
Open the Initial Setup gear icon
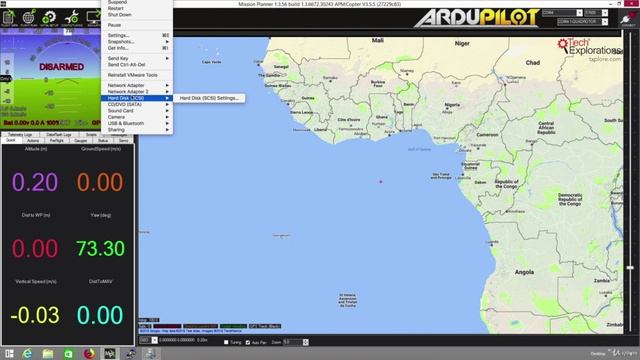tap(49, 18)
